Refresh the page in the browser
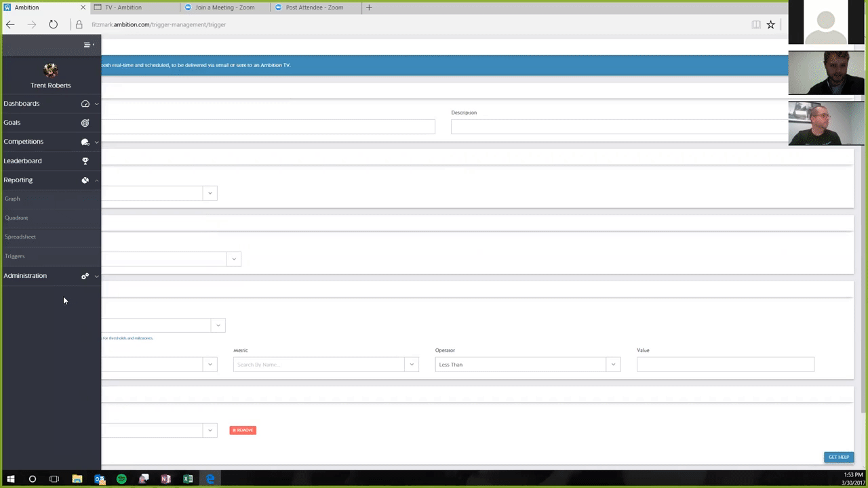Image resolution: width=868 pixels, height=488 pixels. (53, 24)
